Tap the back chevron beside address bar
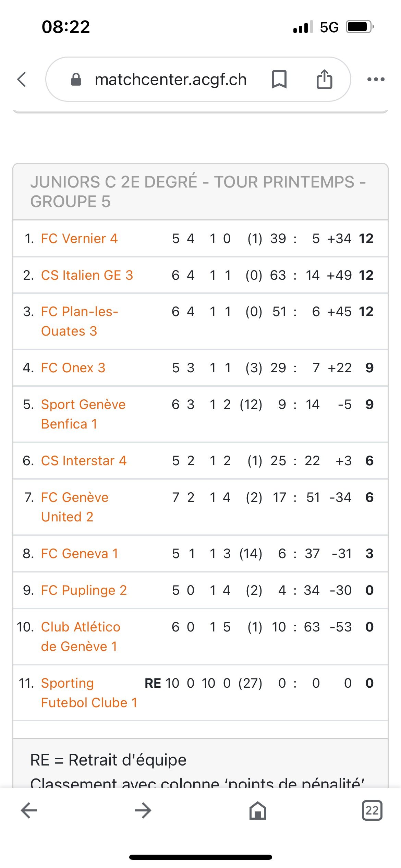The height and width of the screenshot is (868, 401). 22,79
